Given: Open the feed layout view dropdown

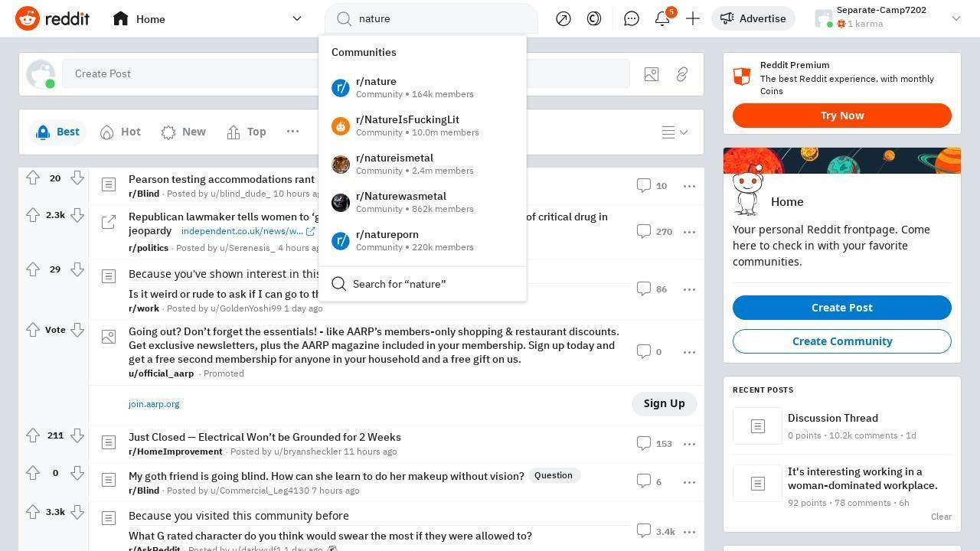Looking at the screenshot, I should coord(675,132).
